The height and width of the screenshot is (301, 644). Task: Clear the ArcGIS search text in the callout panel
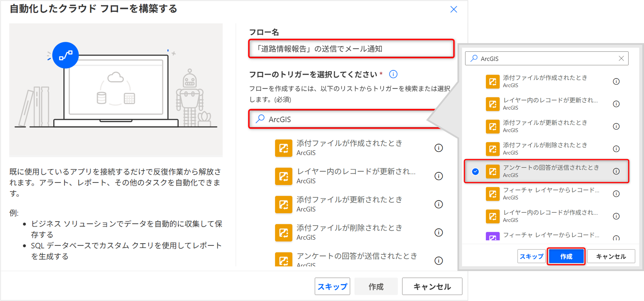[621, 58]
